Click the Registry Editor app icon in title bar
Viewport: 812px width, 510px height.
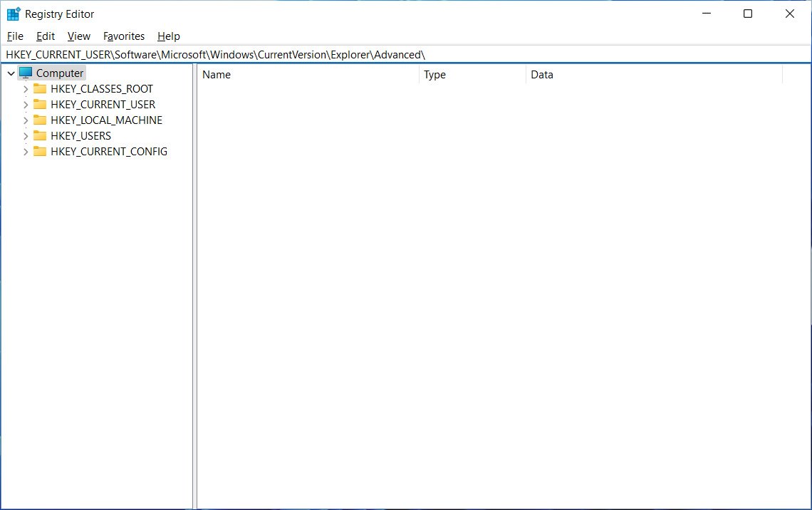[x=14, y=14]
